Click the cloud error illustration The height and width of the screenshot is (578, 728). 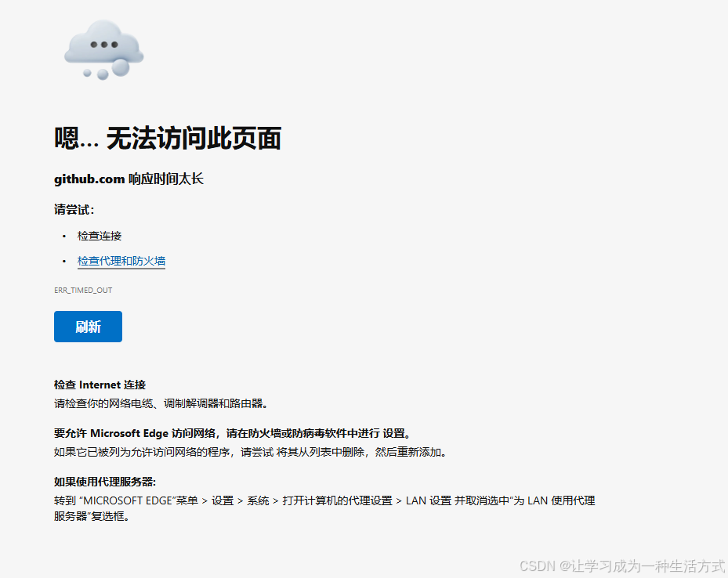click(x=103, y=49)
